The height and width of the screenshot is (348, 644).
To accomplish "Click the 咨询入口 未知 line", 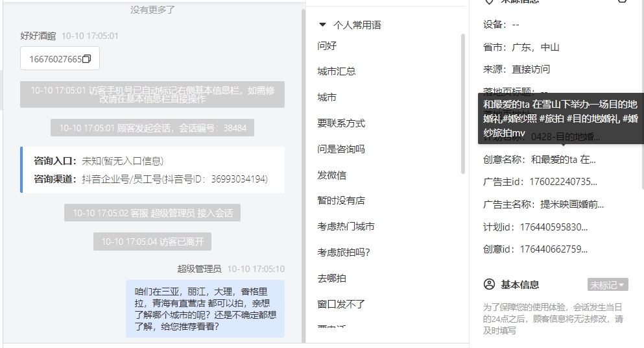I will click(99, 161).
